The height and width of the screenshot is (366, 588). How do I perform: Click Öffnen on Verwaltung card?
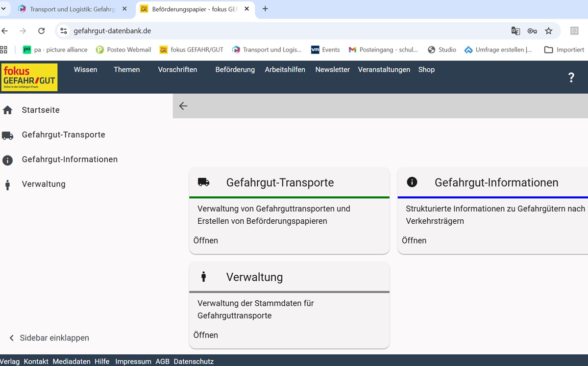tap(206, 335)
